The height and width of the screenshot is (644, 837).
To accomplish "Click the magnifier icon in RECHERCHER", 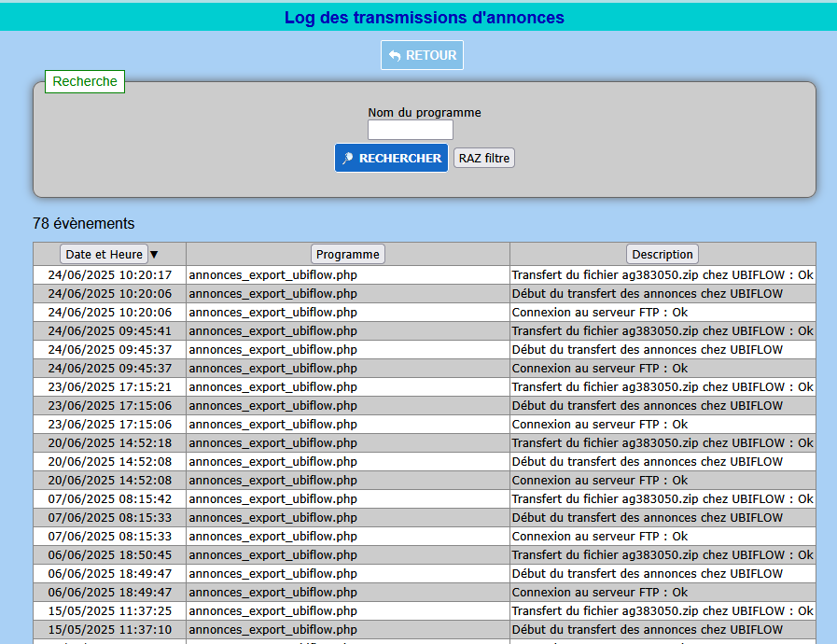I will click(x=347, y=158).
